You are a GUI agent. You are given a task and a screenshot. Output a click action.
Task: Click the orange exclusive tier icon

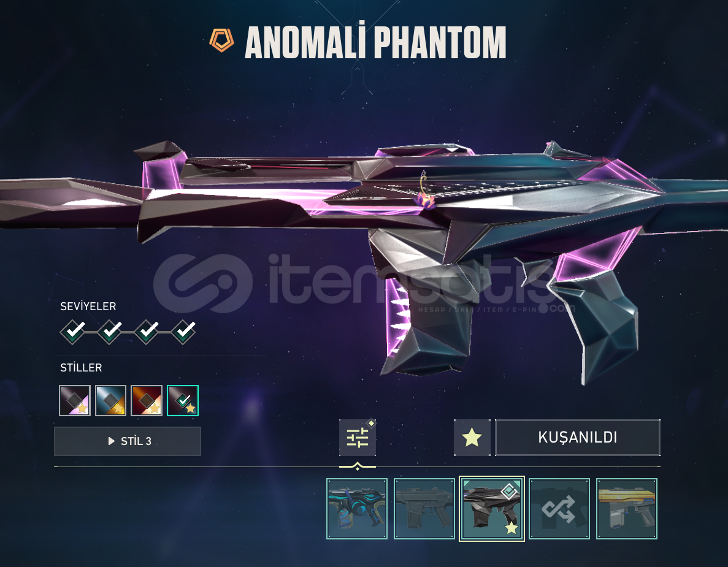click(221, 40)
